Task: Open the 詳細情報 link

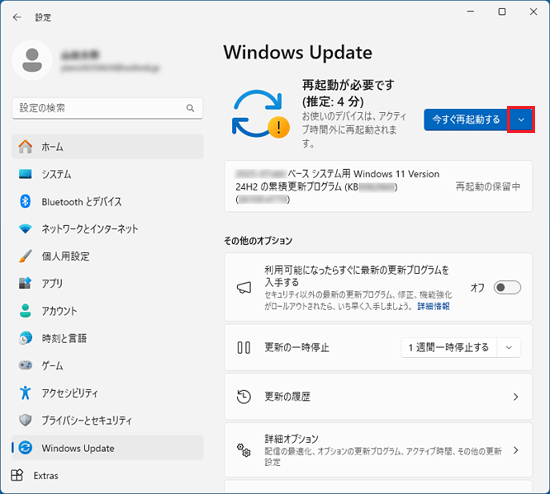Action: (x=434, y=306)
